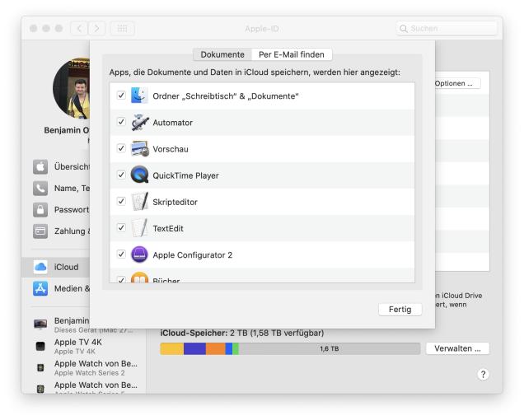The width and height of the screenshot is (524, 420).
Task: Click the back arrow in the toolbar
Action: (79, 29)
